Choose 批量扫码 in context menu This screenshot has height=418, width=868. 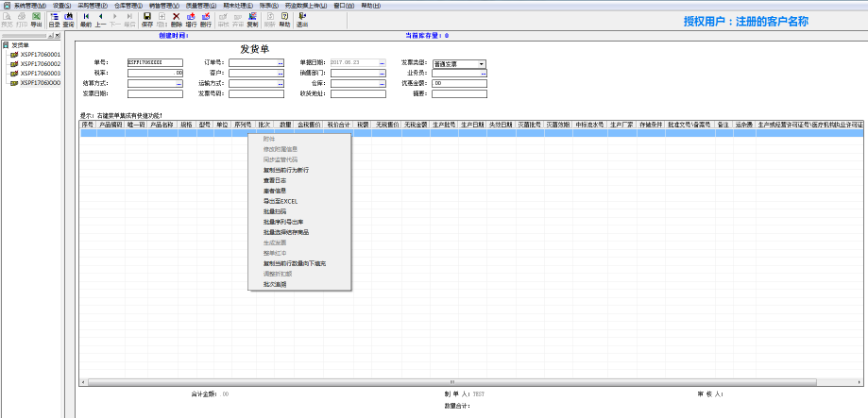coord(299,211)
